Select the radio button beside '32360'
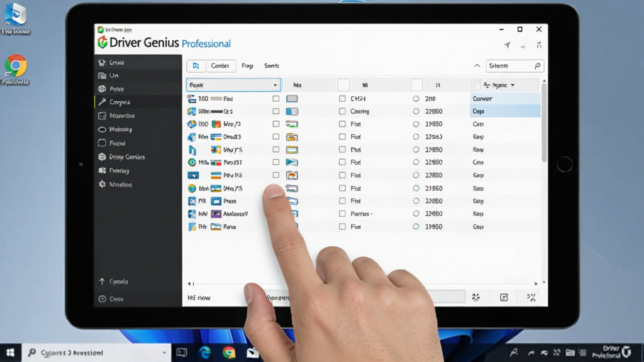 pyautogui.click(x=416, y=163)
